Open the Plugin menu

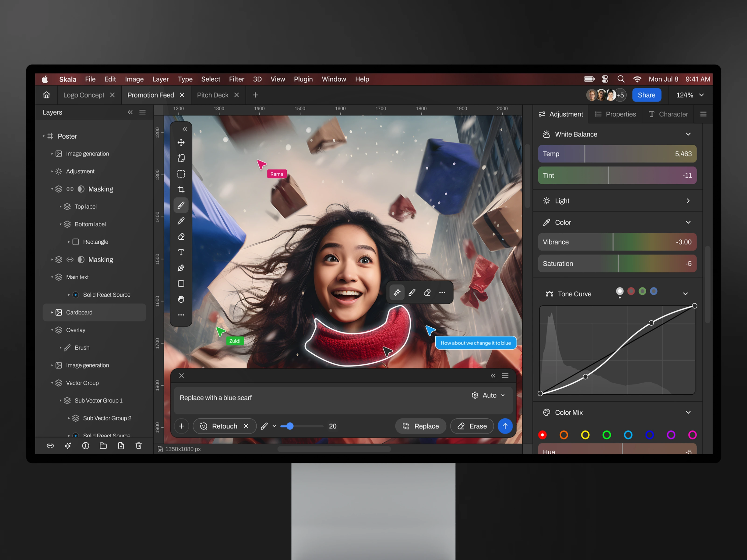303,79
